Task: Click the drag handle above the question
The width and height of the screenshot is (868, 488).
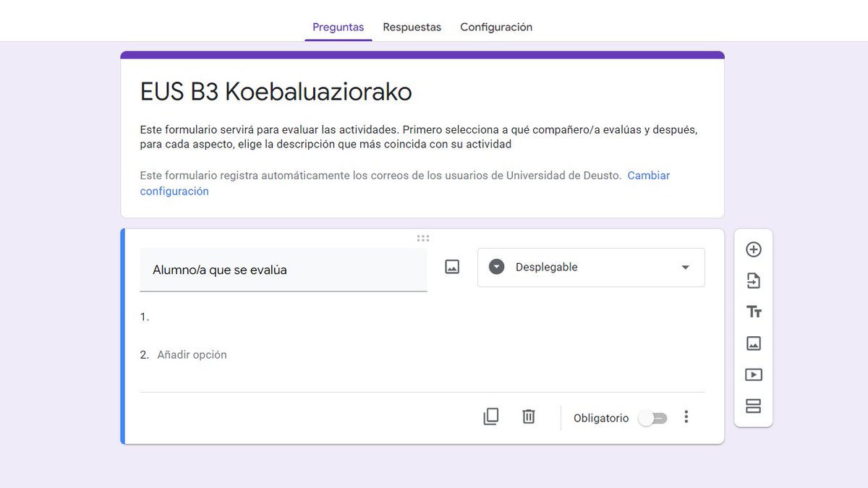Action: coord(423,238)
